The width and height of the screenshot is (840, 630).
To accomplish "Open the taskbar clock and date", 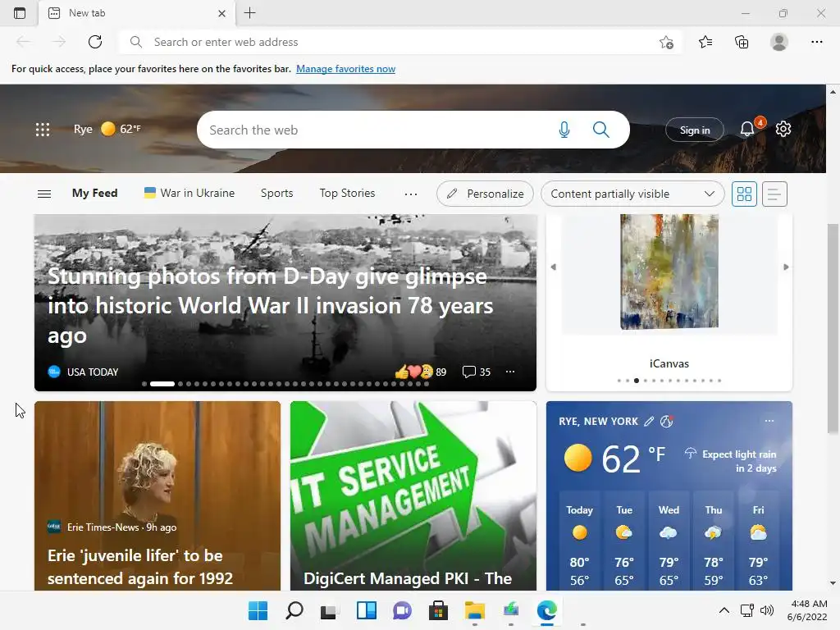I will 807,610.
